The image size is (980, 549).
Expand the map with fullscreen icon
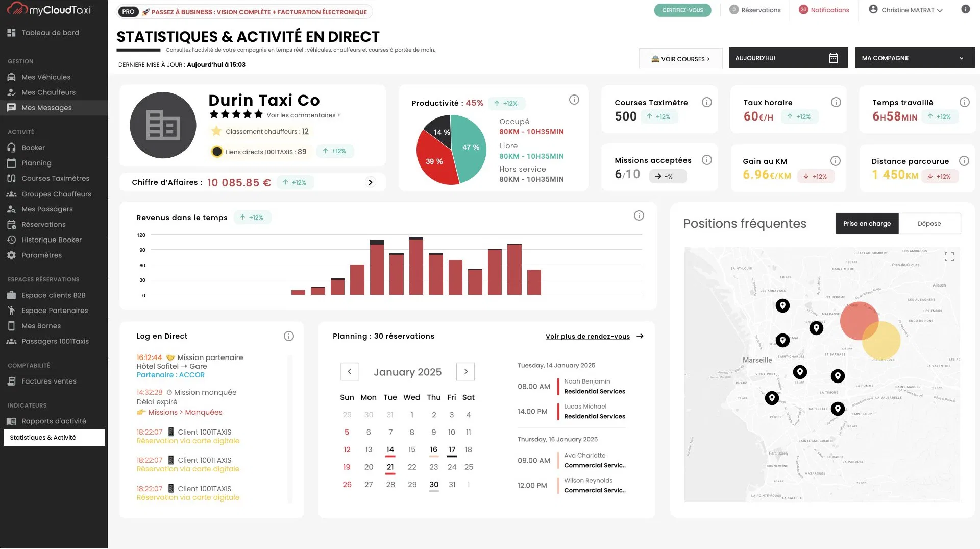pos(949,257)
